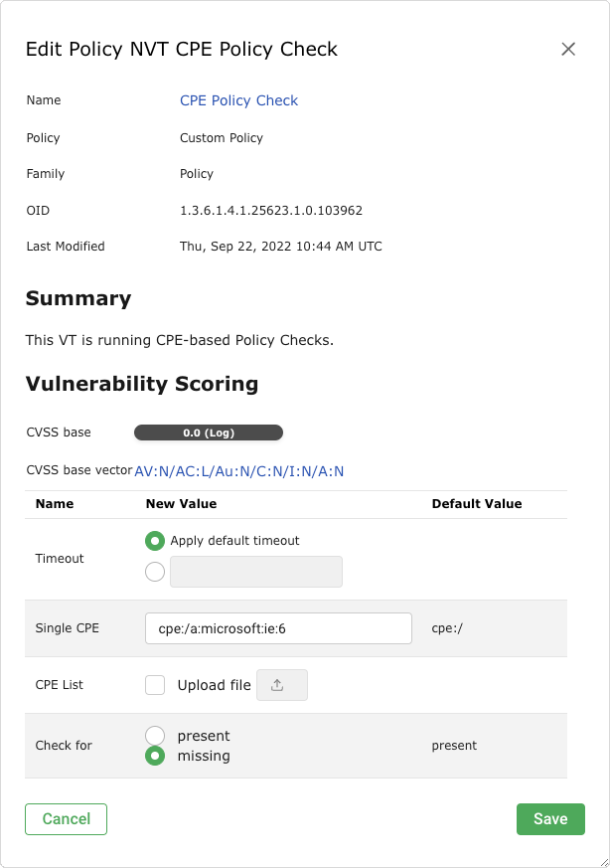610x868 pixels.
Task: Select the custom timeout radio button
Action: click(154, 572)
